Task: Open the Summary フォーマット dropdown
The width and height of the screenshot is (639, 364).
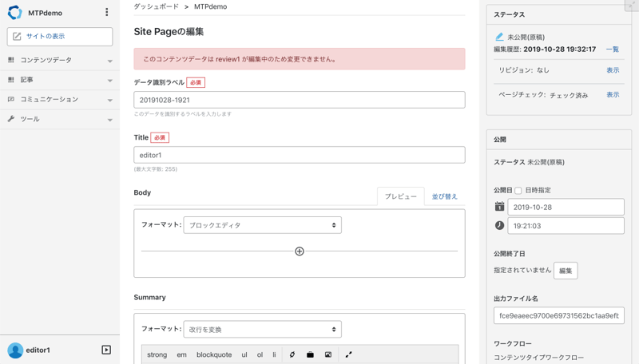Action: [x=262, y=329]
